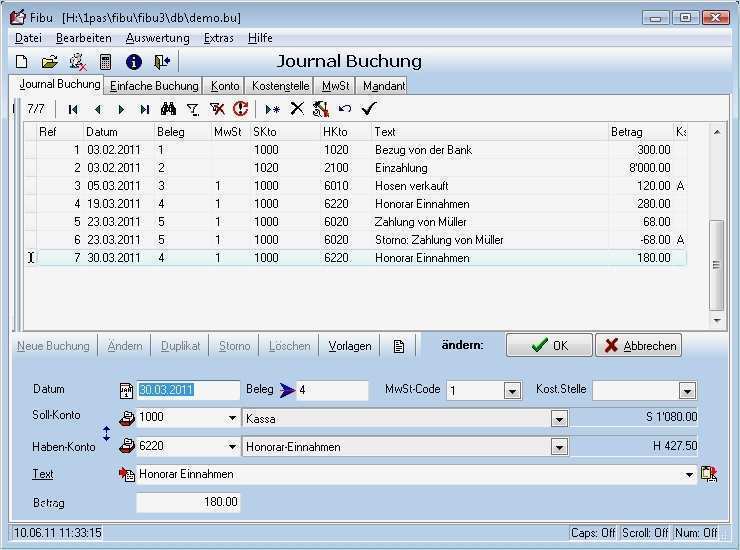Jump to last record in navigator

tap(144, 110)
